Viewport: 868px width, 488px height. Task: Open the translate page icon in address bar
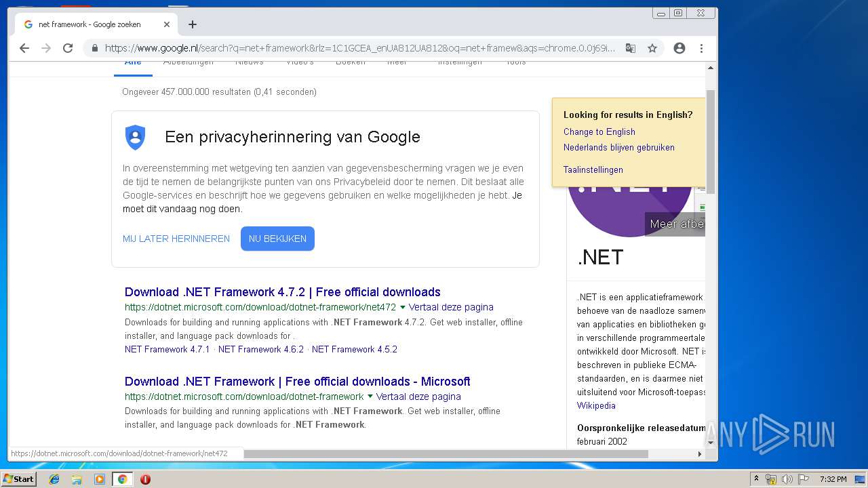pyautogui.click(x=631, y=48)
